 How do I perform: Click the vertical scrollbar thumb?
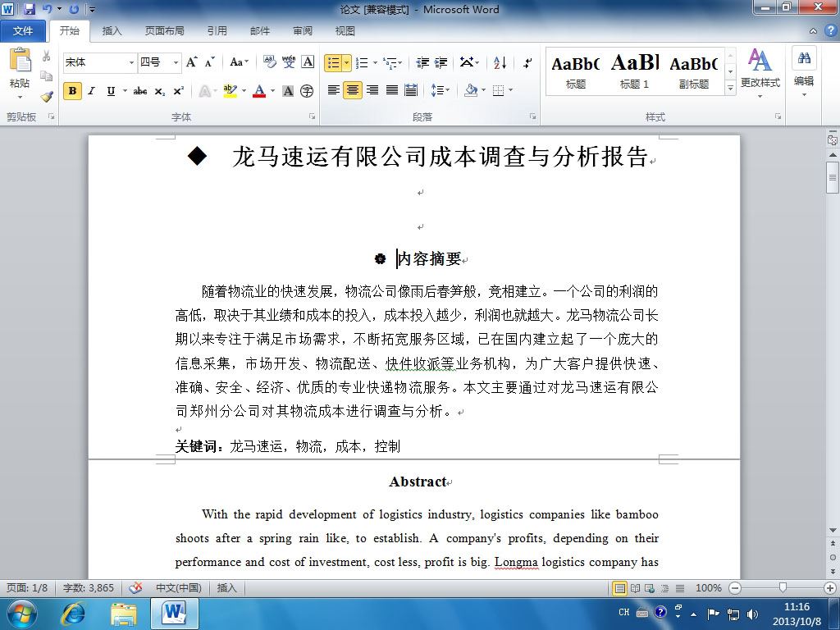(833, 178)
